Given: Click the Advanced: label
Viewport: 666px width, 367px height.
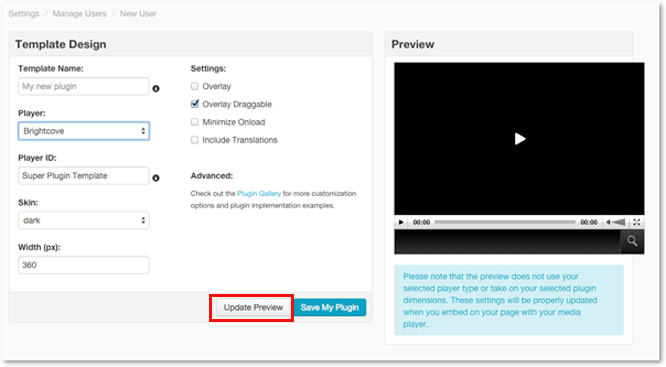Looking at the screenshot, I should pyautogui.click(x=212, y=175).
